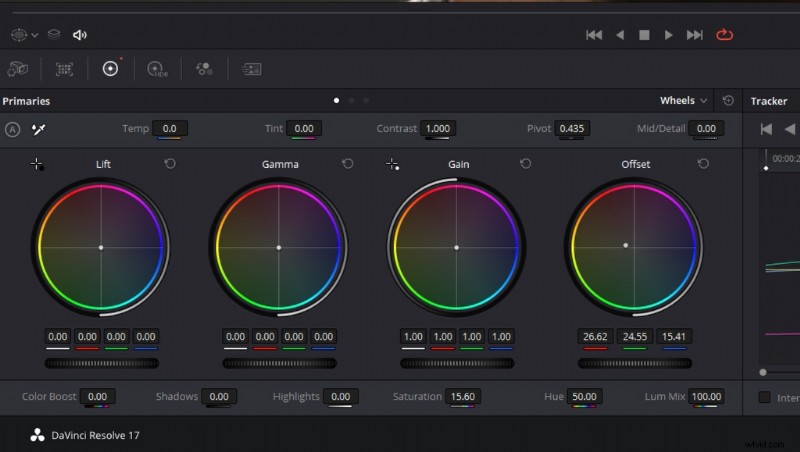Screen dimensions: 800x452
Task: Click the Highlights value field
Action: pyautogui.click(x=340, y=397)
